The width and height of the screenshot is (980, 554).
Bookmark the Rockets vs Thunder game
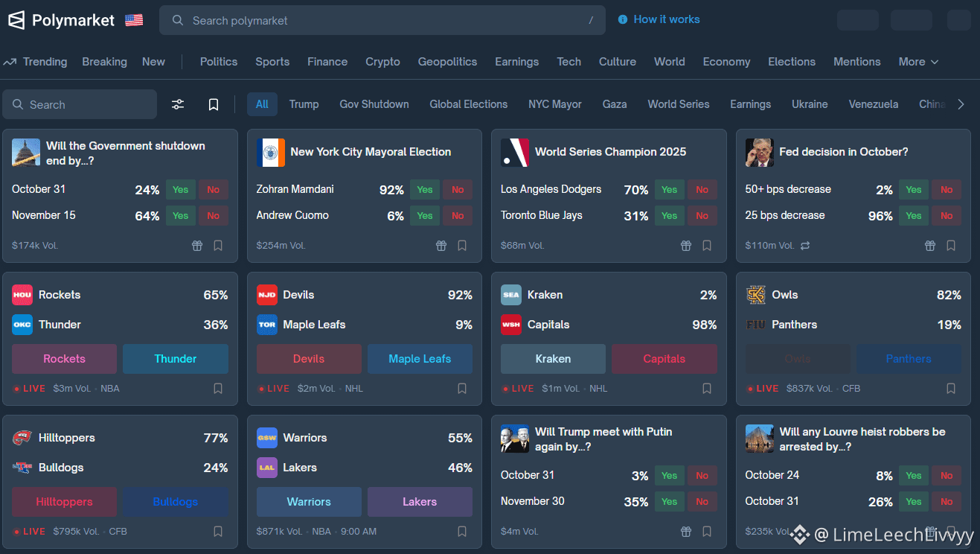[218, 388]
